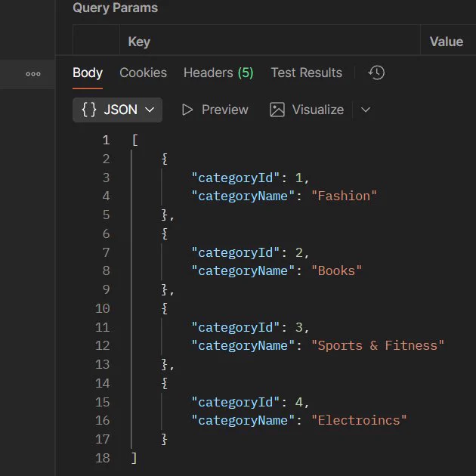
Task: Switch to the Body tab
Action: 88,73
